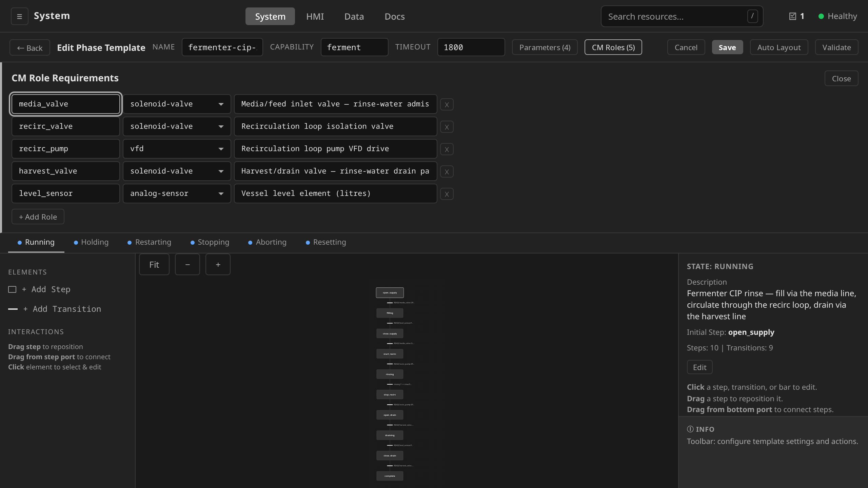Viewport: 868px width, 488px height.
Task: Click the Add Step label
Action: [46, 289]
